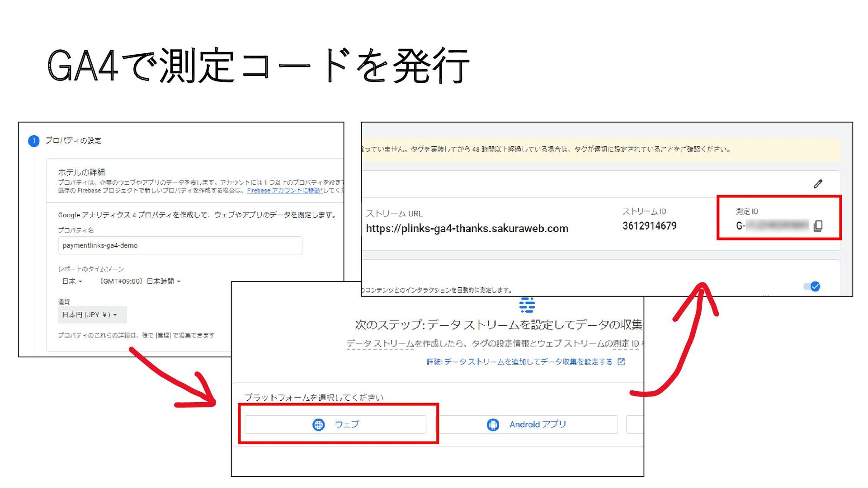868x488 pixels.
Task: Click the step 1 プロパティの設定 heading
Action: [73, 141]
